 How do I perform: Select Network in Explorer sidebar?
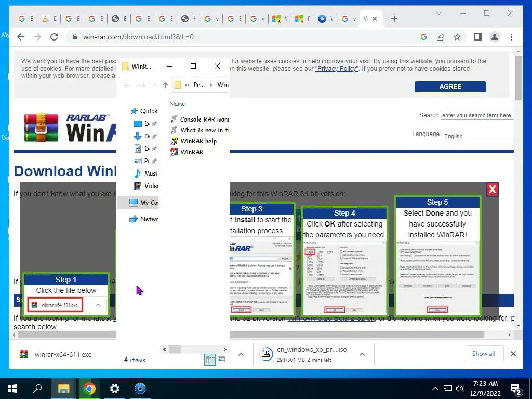tap(143, 219)
